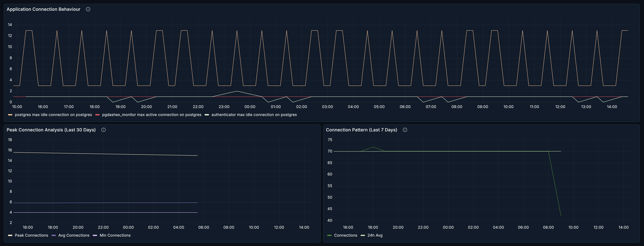Image resolution: width=644 pixels, height=246 pixels.
Task: Click Connection Pattern (Last 7 Days) title
Action: click(361, 130)
